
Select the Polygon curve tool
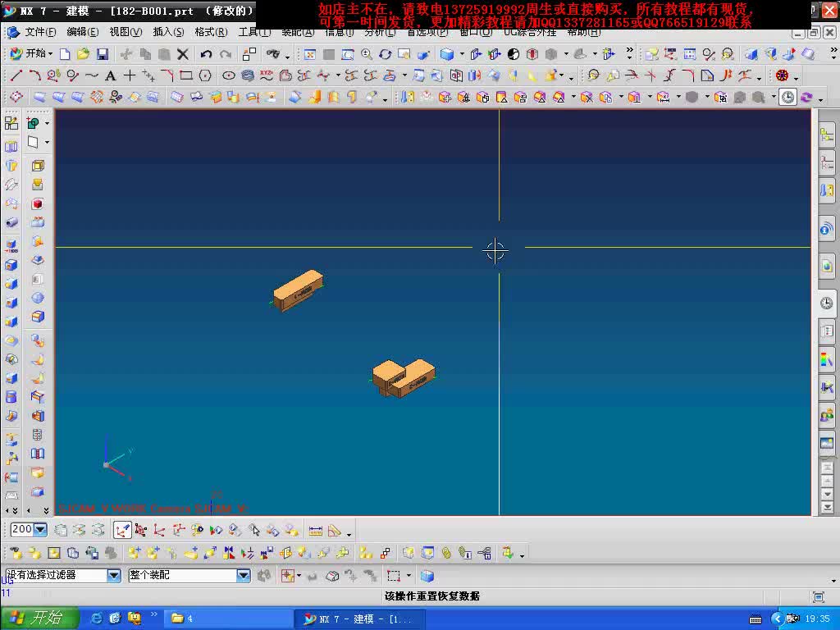[x=205, y=75]
